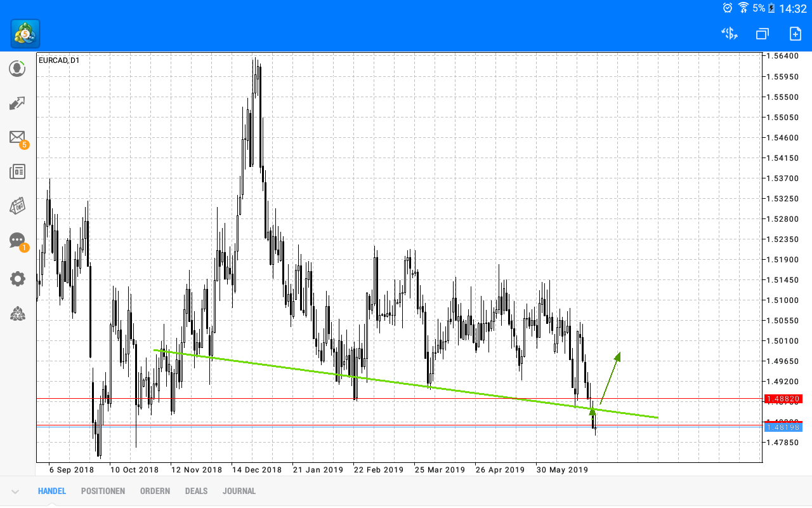
Task: Open the Chat panel with 1 notification
Action: click(17, 241)
